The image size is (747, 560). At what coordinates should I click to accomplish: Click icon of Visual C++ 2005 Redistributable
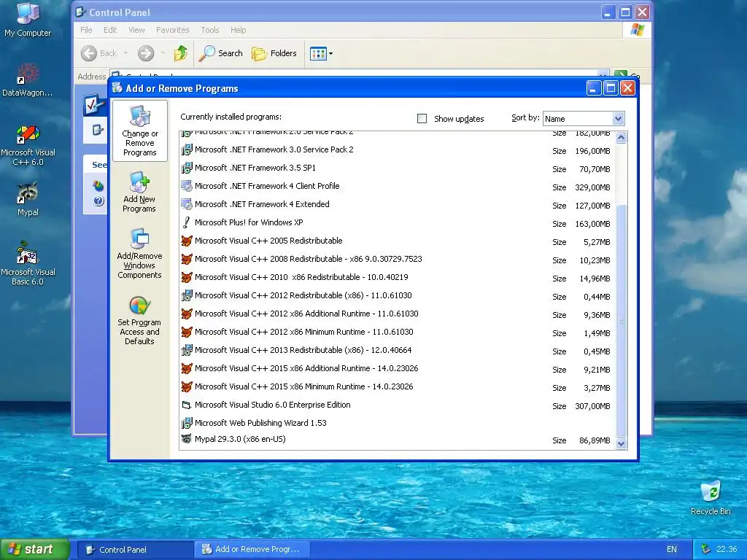point(187,241)
